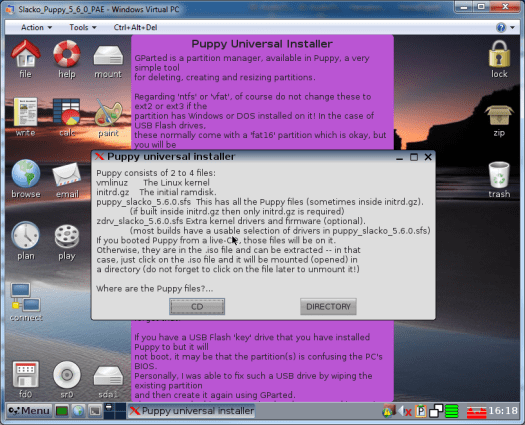
Task: Open the Virtual PC help icon
Action: [501, 27]
